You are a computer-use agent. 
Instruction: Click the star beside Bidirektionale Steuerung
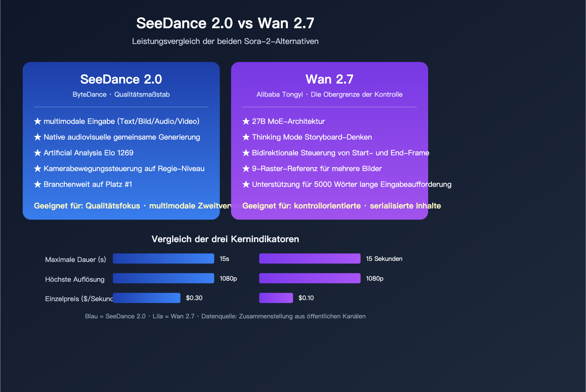coord(246,153)
